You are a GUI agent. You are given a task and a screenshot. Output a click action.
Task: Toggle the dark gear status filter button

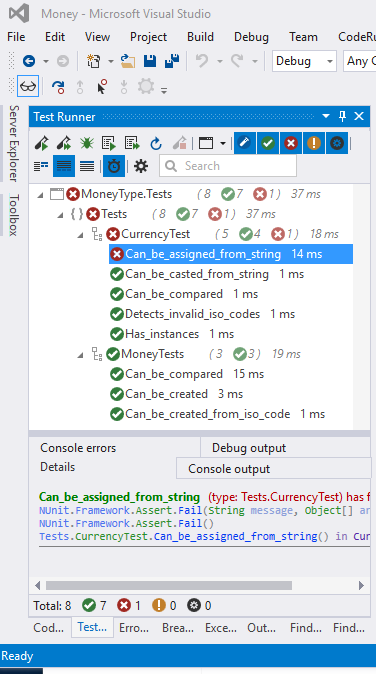(337, 143)
